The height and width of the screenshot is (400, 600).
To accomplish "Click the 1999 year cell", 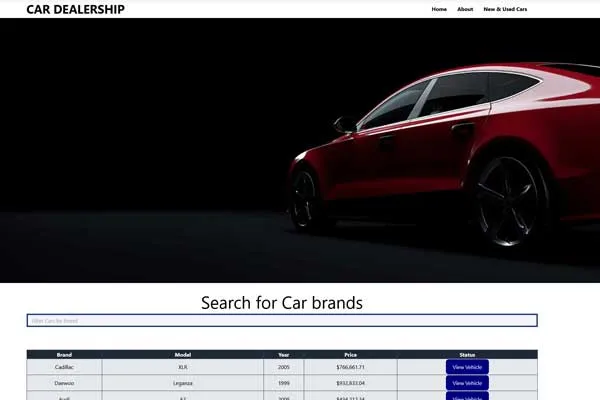I will click(284, 383).
